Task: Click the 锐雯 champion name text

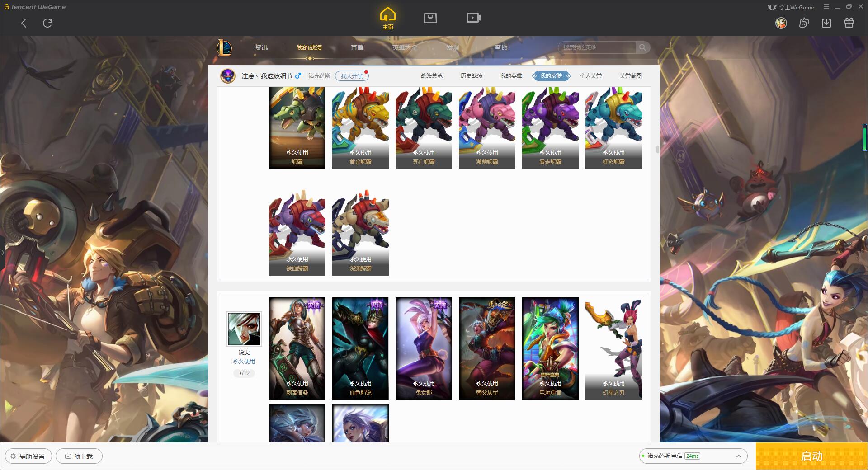Action: pyautogui.click(x=244, y=352)
